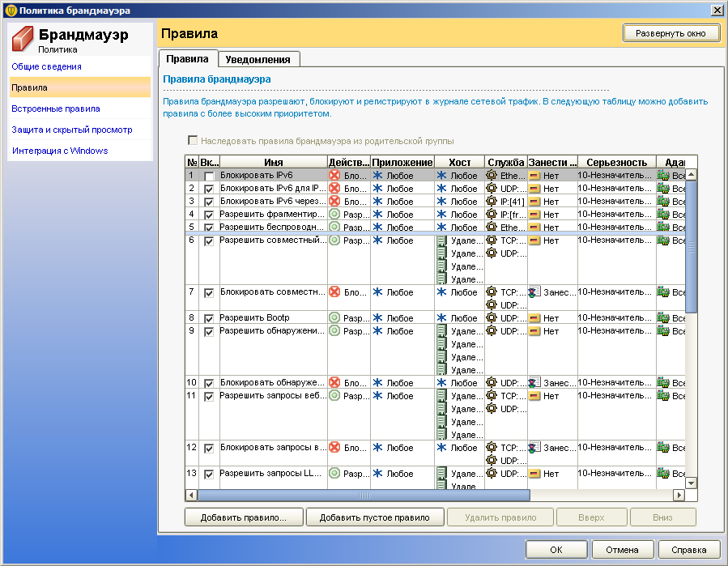
Task: Click the gear service icon in rule 5
Action: tap(492, 227)
